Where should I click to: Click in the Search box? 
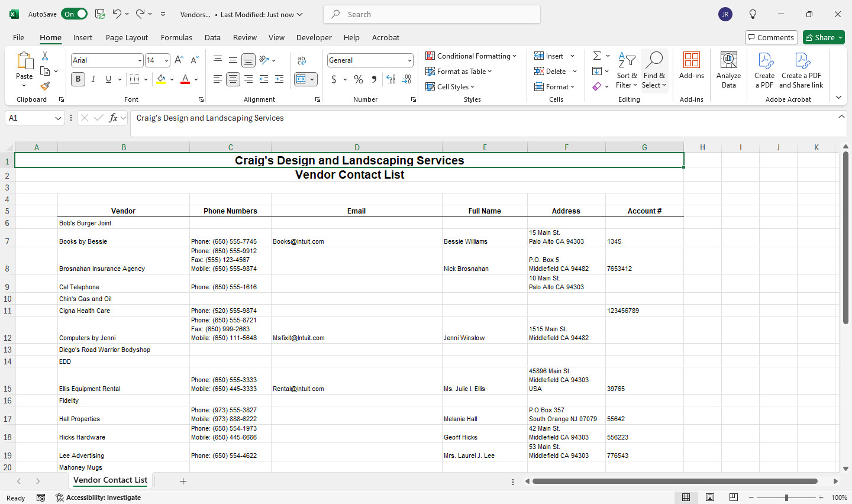[x=432, y=14]
